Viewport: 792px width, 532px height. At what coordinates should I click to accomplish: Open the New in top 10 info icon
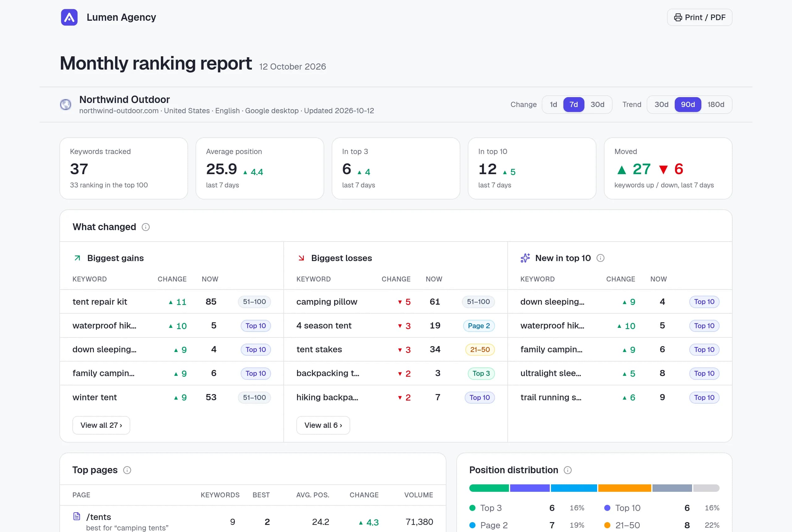click(600, 258)
